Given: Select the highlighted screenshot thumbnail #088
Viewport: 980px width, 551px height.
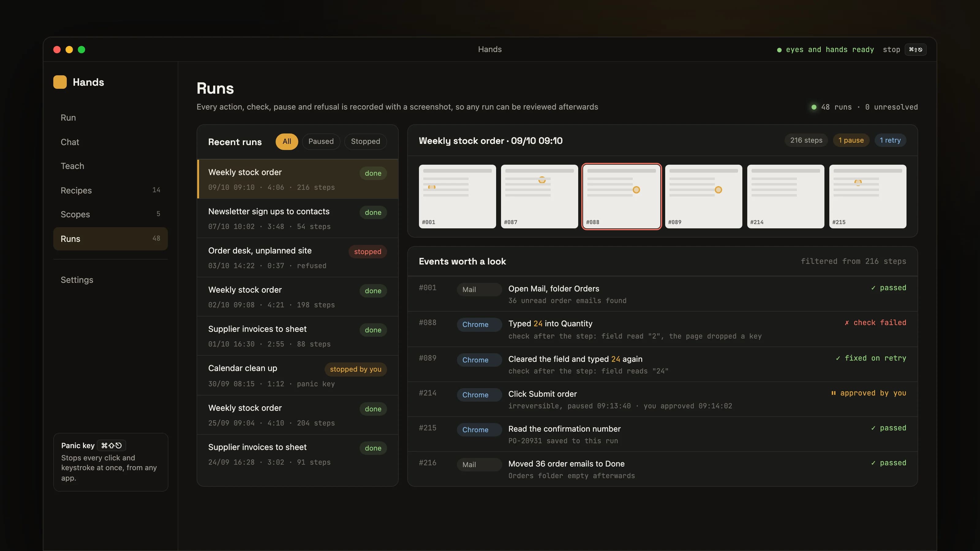Looking at the screenshot, I should [622, 196].
